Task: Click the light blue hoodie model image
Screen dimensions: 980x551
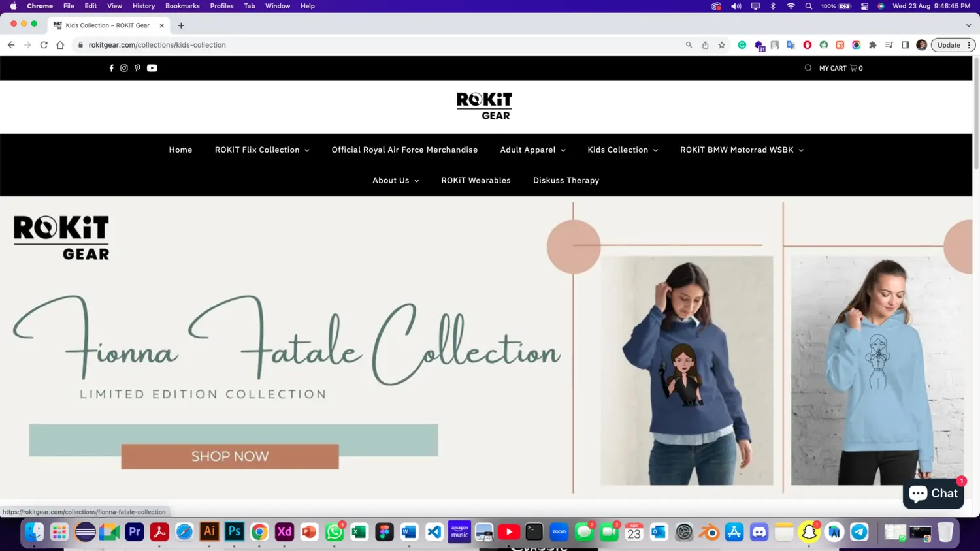Action: click(x=877, y=370)
